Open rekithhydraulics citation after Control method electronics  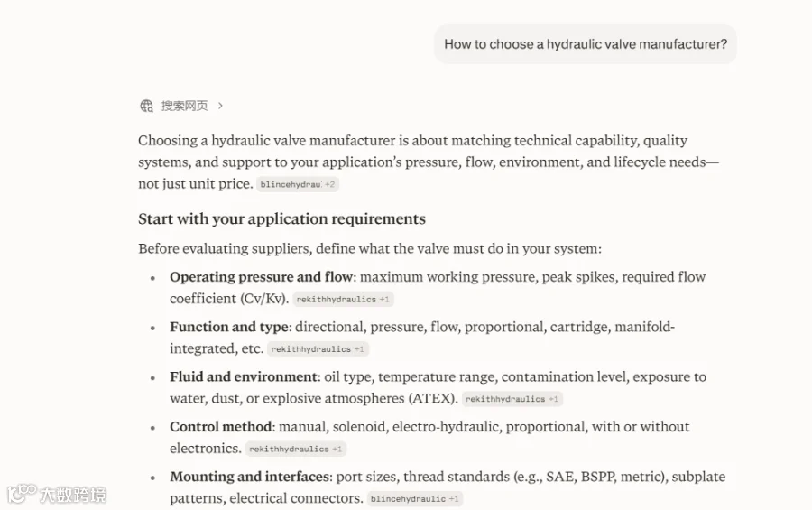296,449
